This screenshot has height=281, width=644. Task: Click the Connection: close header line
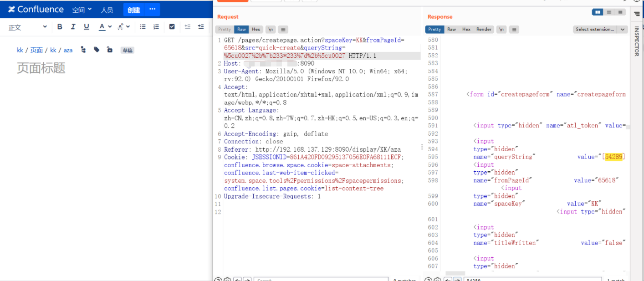[x=253, y=142]
